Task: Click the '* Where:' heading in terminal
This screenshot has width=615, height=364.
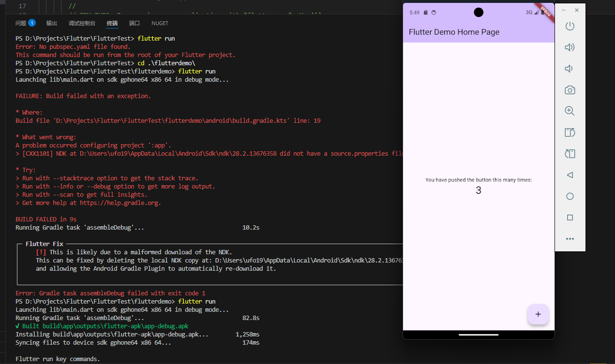Action: pos(29,113)
